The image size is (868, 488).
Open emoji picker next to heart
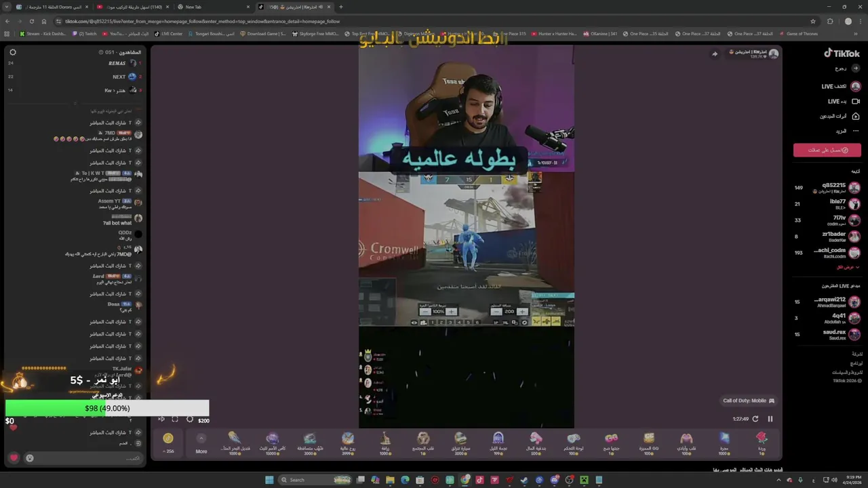(x=30, y=458)
